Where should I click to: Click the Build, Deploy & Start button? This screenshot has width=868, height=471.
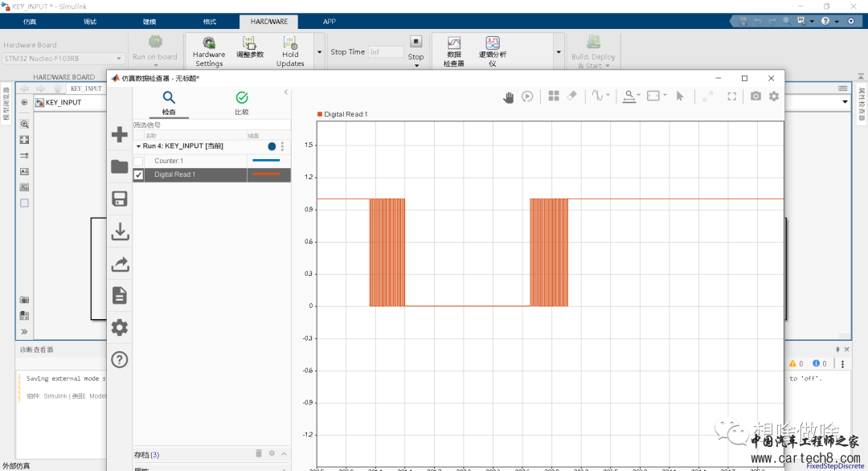click(x=593, y=51)
